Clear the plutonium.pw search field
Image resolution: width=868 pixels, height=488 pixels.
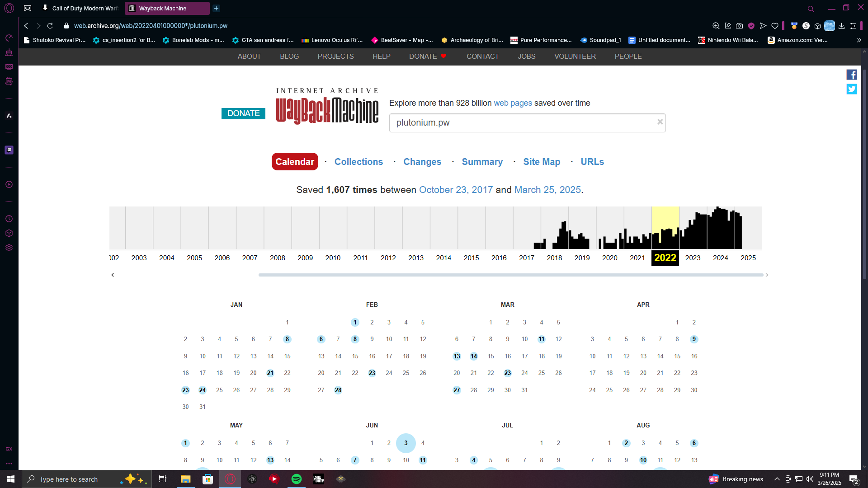[x=660, y=122]
